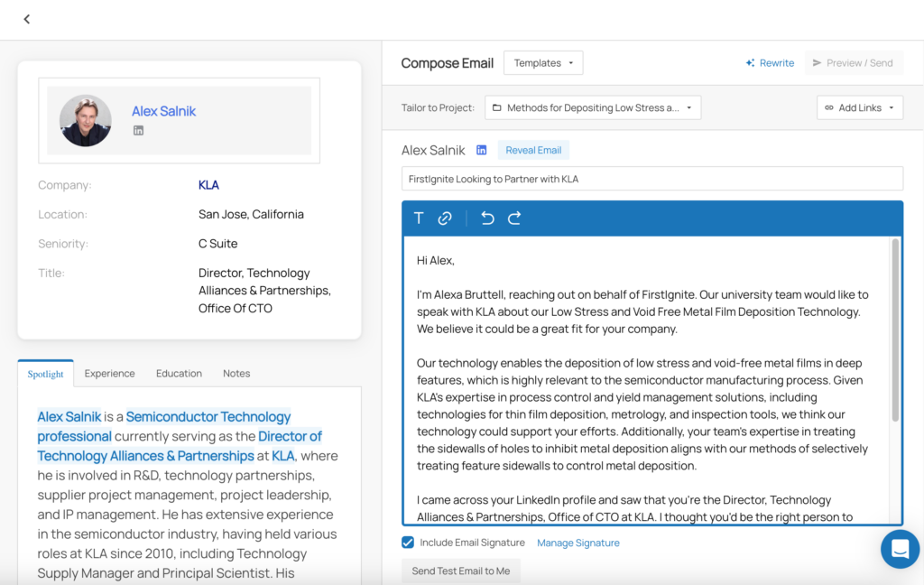Click the email body scrollbar

[894, 330]
